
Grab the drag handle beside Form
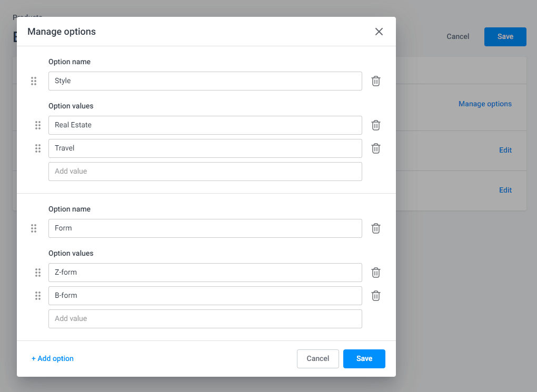pyautogui.click(x=34, y=228)
